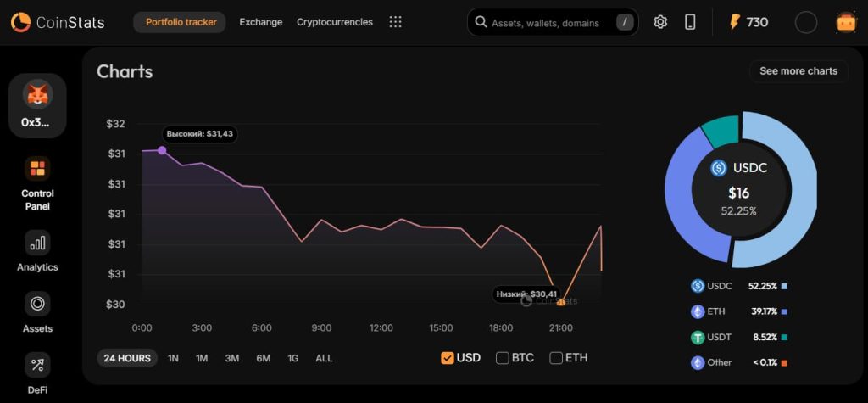The width and height of the screenshot is (868, 403).
Task: Click the CoinStats logo icon
Action: click(21, 22)
